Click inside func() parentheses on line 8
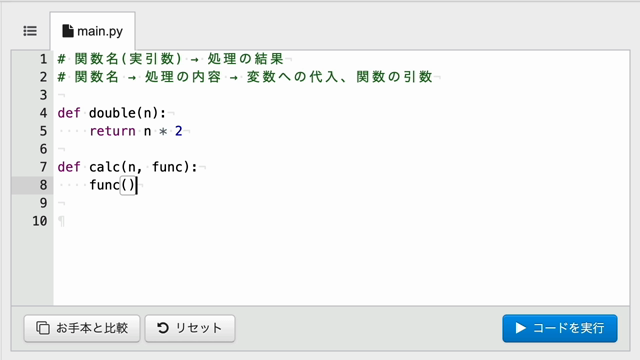This screenshot has height=360, width=640. click(x=128, y=185)
